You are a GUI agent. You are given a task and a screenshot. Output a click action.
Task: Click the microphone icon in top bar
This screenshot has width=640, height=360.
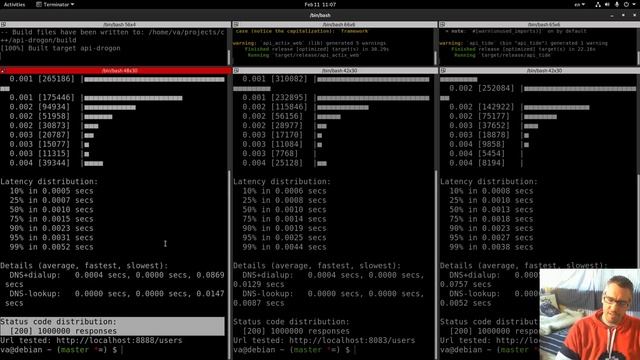tap(617, 4)
